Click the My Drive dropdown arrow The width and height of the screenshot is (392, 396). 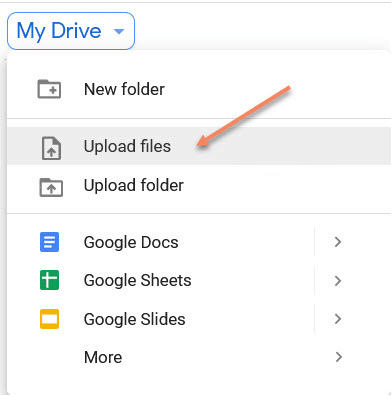119,31
